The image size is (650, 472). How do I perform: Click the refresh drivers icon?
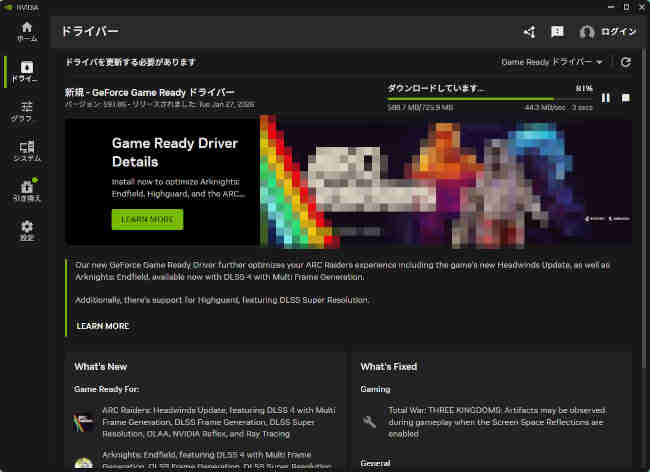click(626, 62)
